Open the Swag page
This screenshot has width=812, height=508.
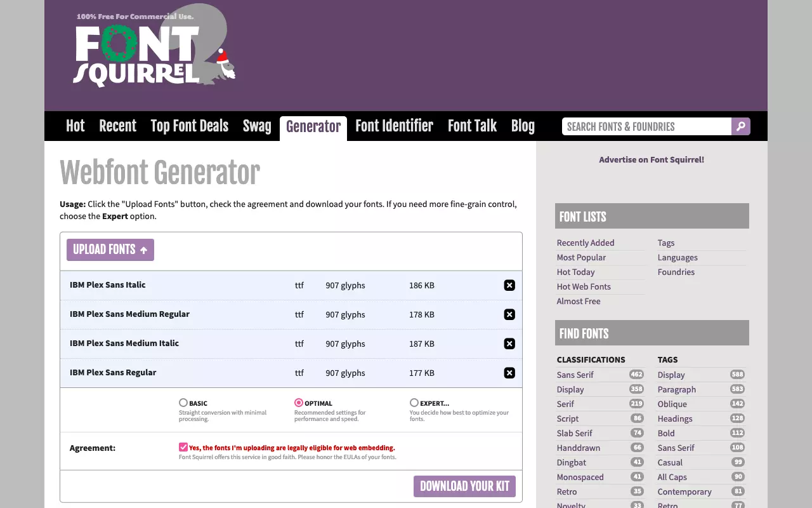[x=257, y=126]
